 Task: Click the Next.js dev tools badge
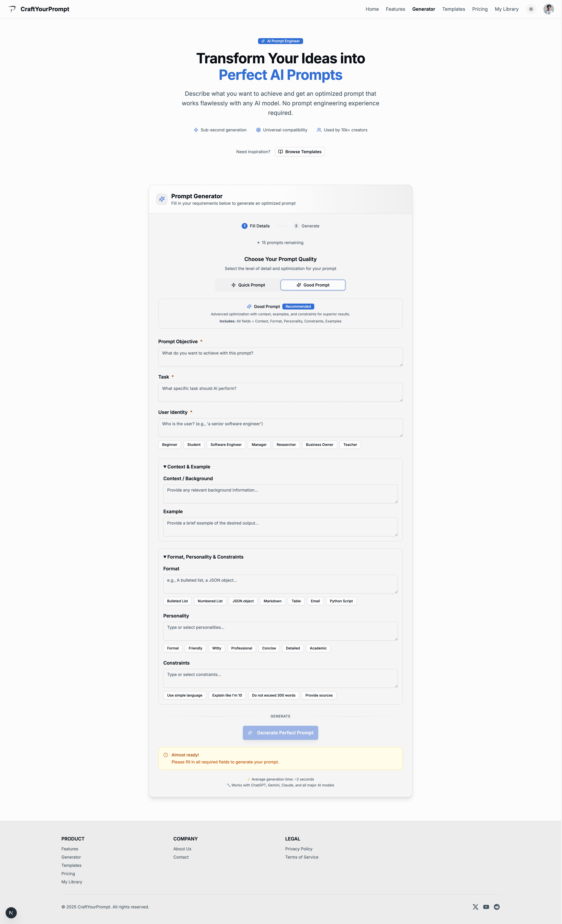tap(11, 913)
